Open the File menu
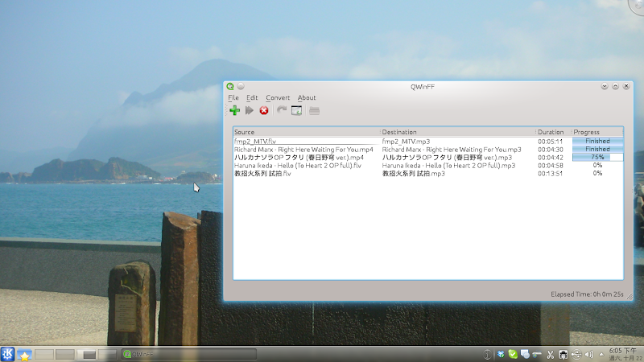The height and width of the screenshot is (362, 644). click(x=233, y=98)
